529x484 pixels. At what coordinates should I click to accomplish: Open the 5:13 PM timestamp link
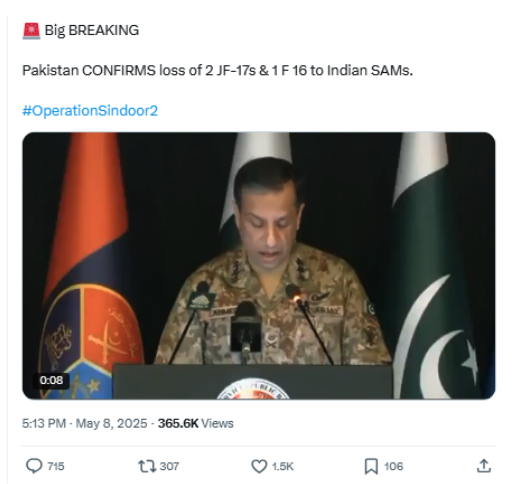(44, 423)
